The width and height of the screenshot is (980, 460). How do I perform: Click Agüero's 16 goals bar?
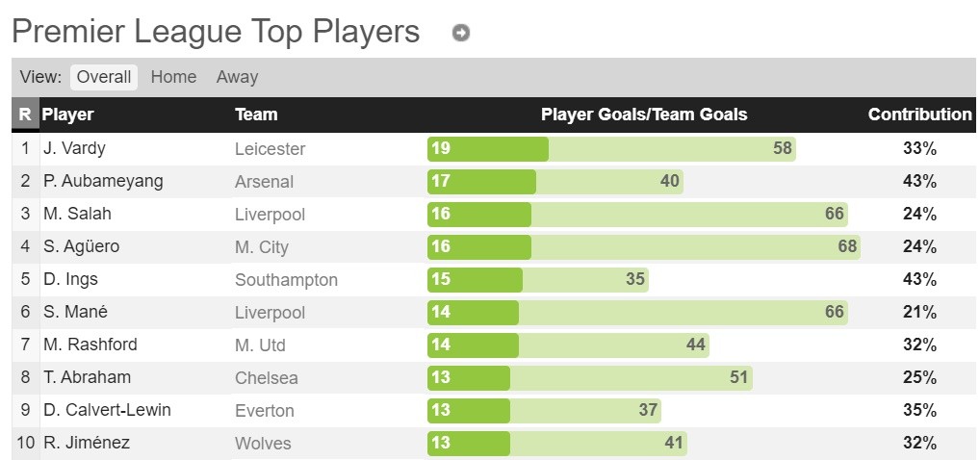click(x=478, y=246)
